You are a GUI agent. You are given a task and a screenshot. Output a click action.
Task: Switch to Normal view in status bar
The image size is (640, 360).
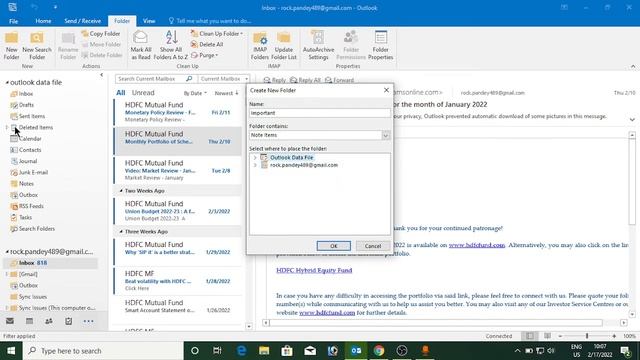pyautogui.click(x=529, y=336)
